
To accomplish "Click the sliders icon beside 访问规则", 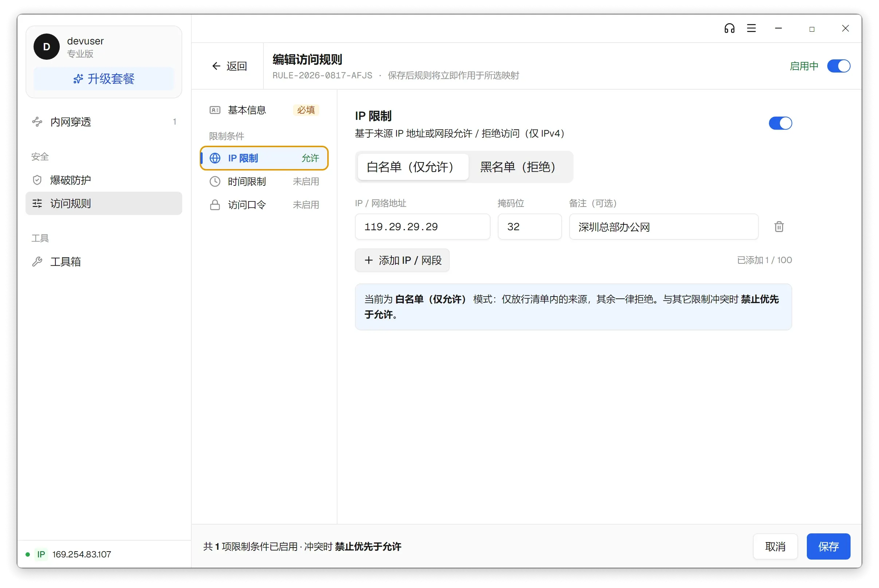I will pyautogui.click(x=37, y=203).
